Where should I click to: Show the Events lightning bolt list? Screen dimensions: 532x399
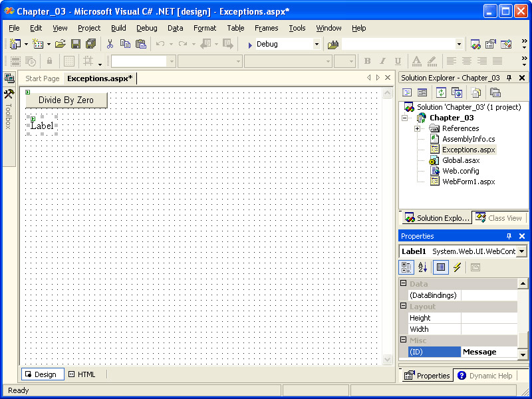pos(457,267)
